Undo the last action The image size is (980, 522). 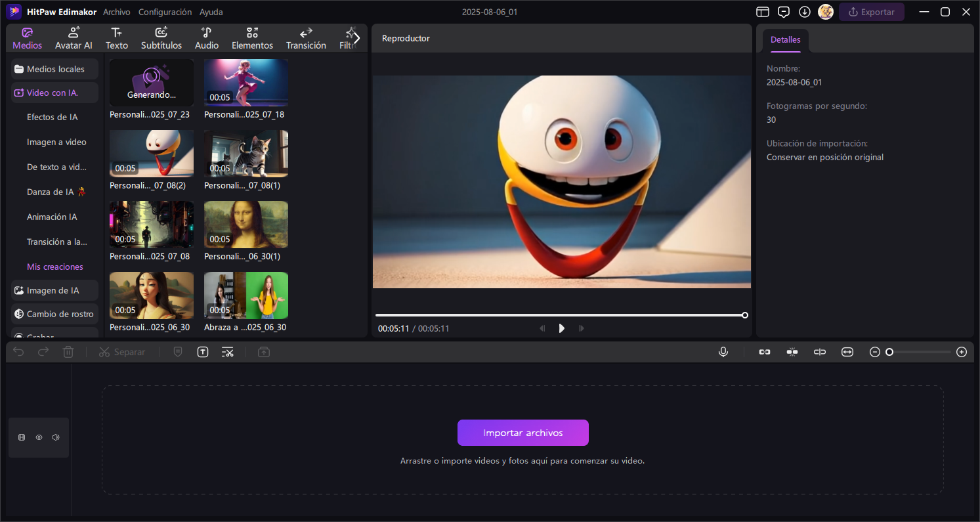pos(18,352)
